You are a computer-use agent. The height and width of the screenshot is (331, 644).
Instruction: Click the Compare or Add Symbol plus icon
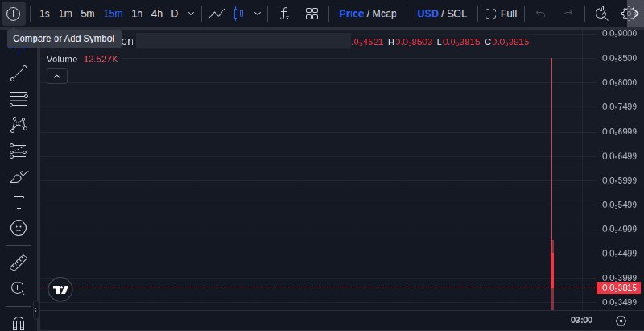pos(13,14)
